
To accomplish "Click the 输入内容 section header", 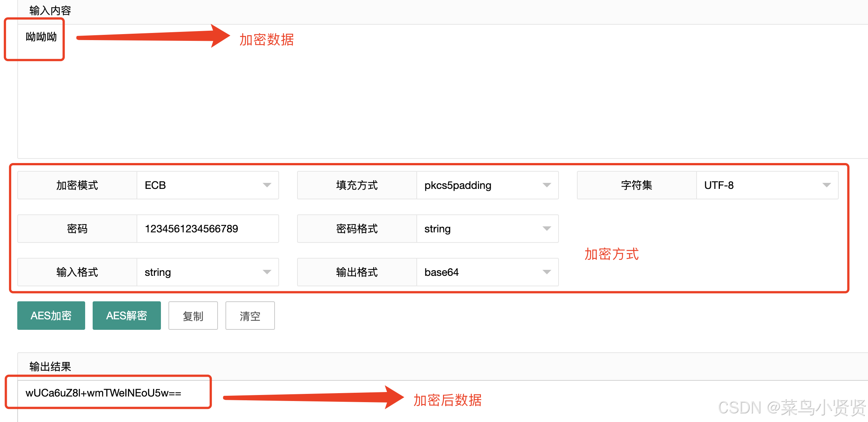I will tap(49, 10).
